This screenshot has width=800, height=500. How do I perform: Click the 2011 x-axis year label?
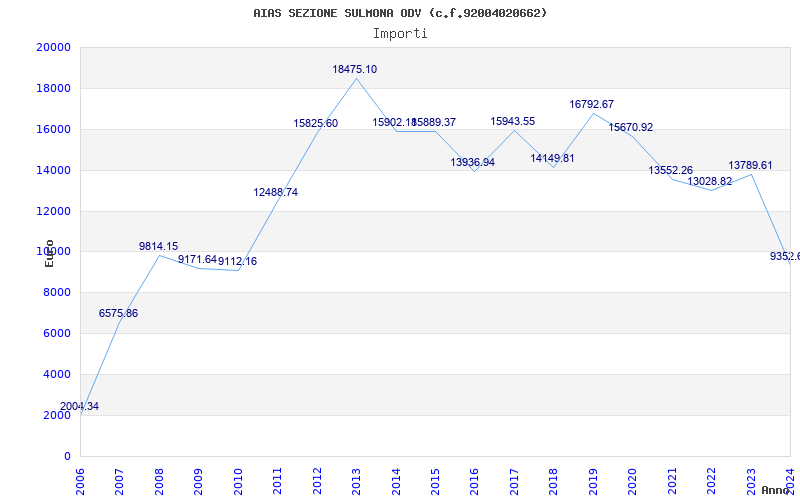(x=278, y=481)
